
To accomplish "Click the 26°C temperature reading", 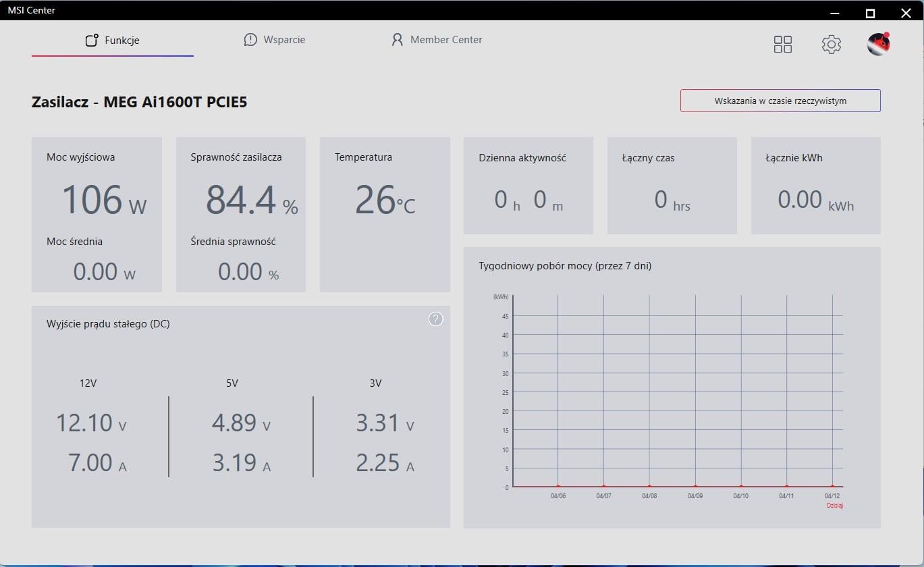I will click(385, 200).
